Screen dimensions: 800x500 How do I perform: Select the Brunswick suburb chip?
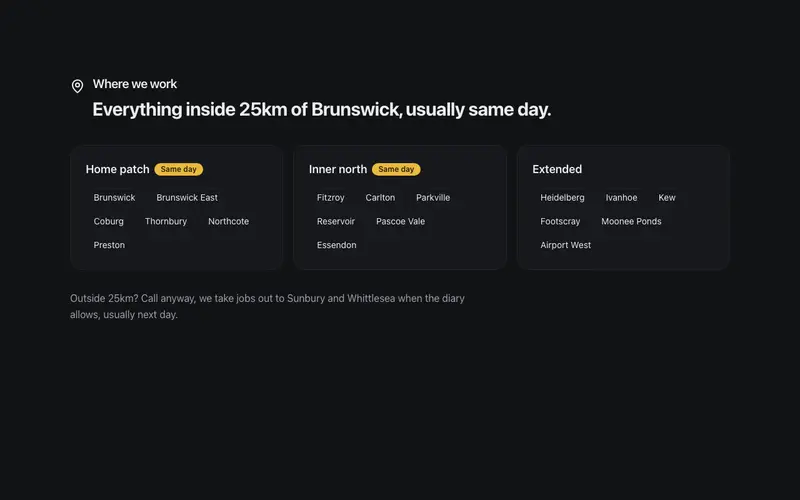tap(114, 197)
